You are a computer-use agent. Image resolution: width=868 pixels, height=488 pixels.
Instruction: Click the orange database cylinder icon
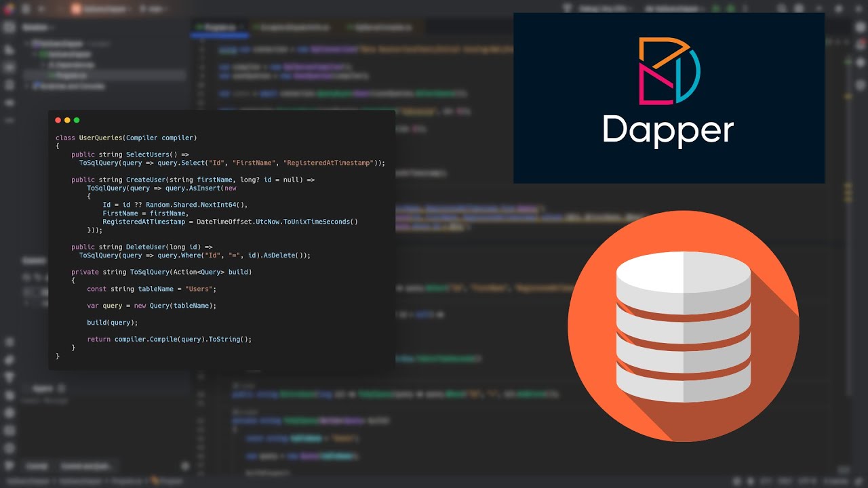coord(684,326)
